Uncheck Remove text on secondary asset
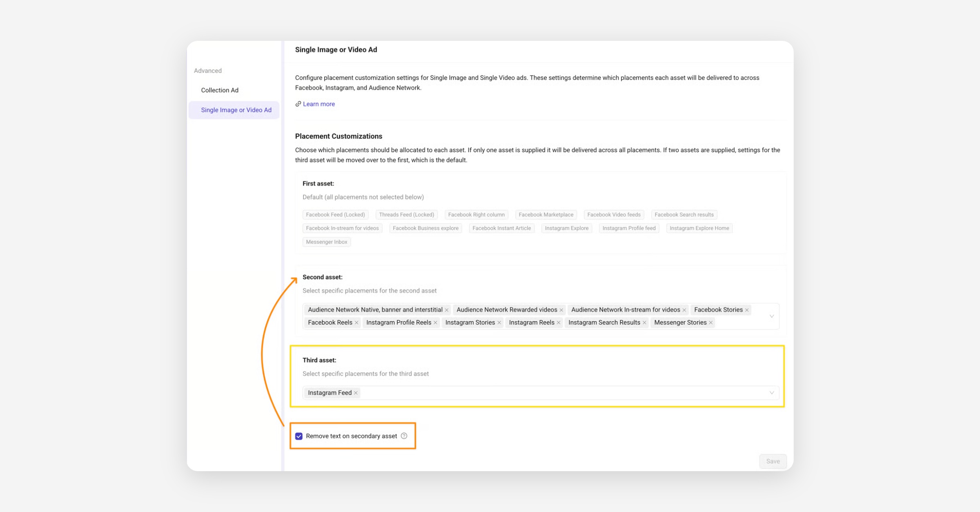980x512 pixels. pyautogui.click(x=299, y=436)
